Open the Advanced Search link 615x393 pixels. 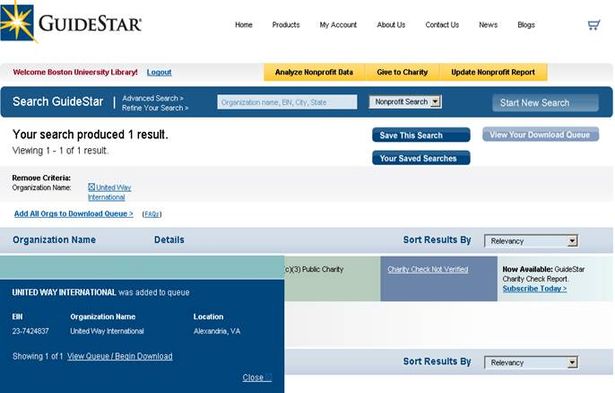[x=153, y=98]
